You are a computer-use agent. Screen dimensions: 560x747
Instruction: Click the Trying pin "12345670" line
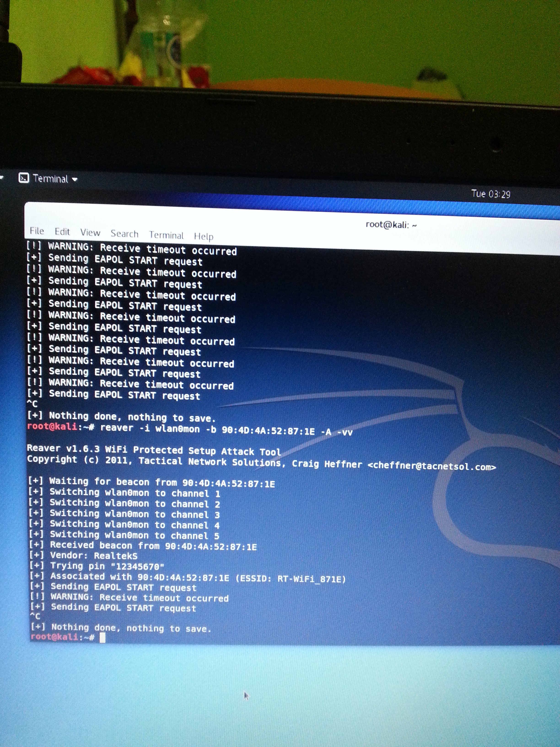pos(107,567)
